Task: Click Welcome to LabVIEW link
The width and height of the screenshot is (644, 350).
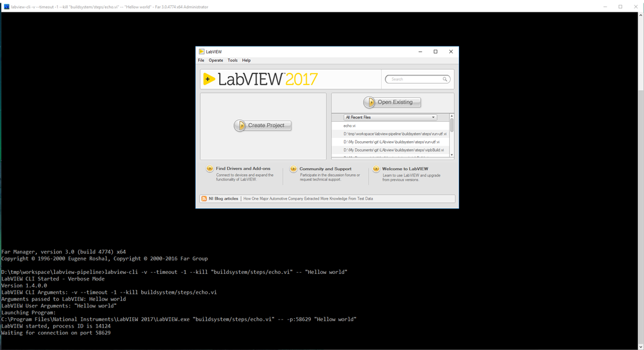Action: [405, 169]
